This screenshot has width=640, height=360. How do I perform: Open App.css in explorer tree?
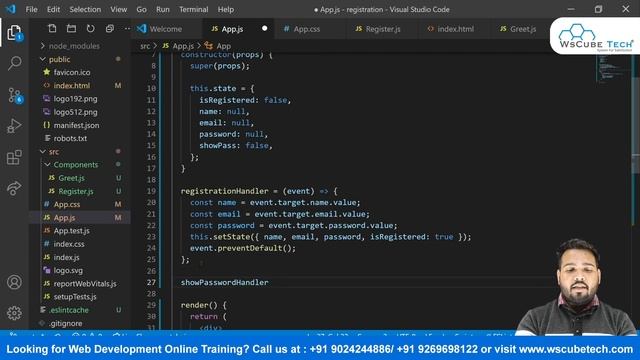click(x=67, y=204)
